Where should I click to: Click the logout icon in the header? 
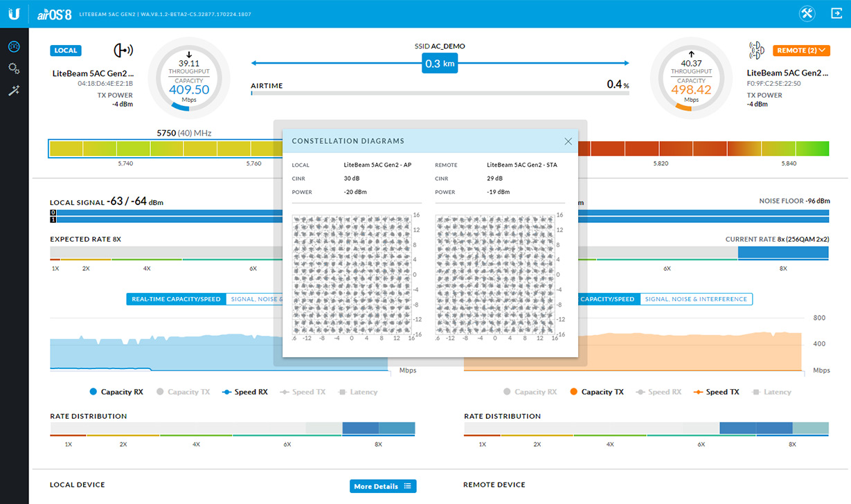tap(835, 13)
